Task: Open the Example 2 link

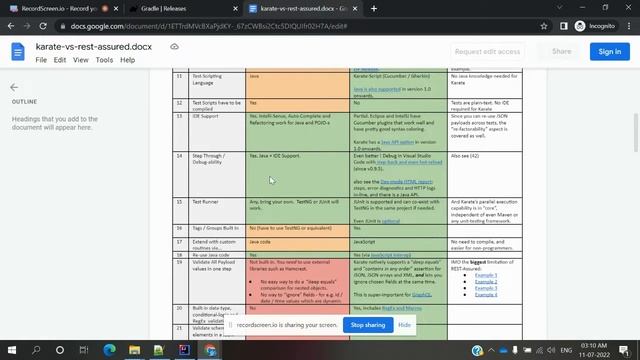Action: click(486, 282)
